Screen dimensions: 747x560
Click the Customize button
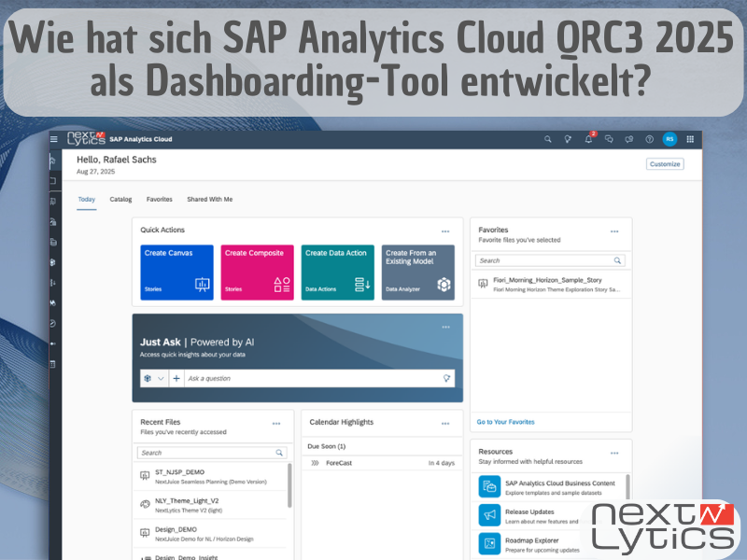click(x=665, y=164)
